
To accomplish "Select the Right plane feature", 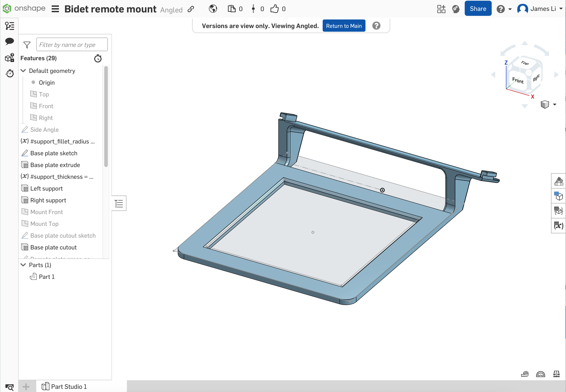I will [46, 118].
